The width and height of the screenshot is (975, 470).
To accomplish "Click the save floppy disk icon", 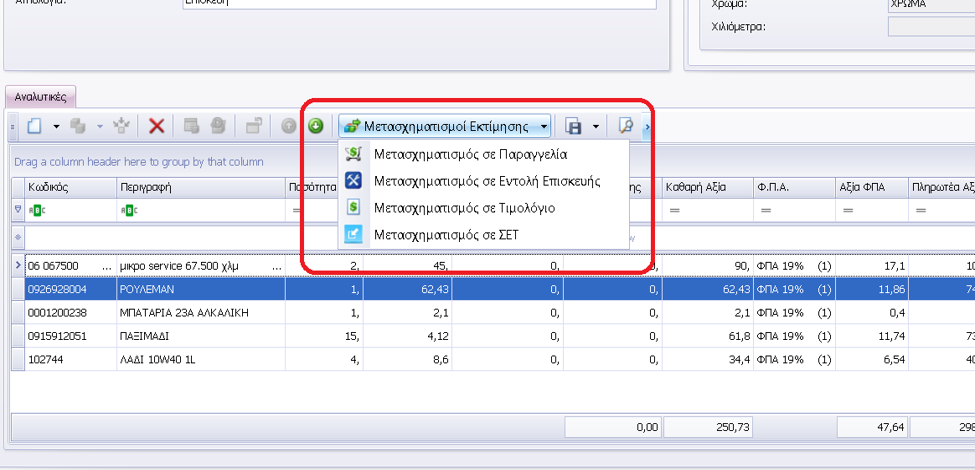I will [x=574, y=126].
